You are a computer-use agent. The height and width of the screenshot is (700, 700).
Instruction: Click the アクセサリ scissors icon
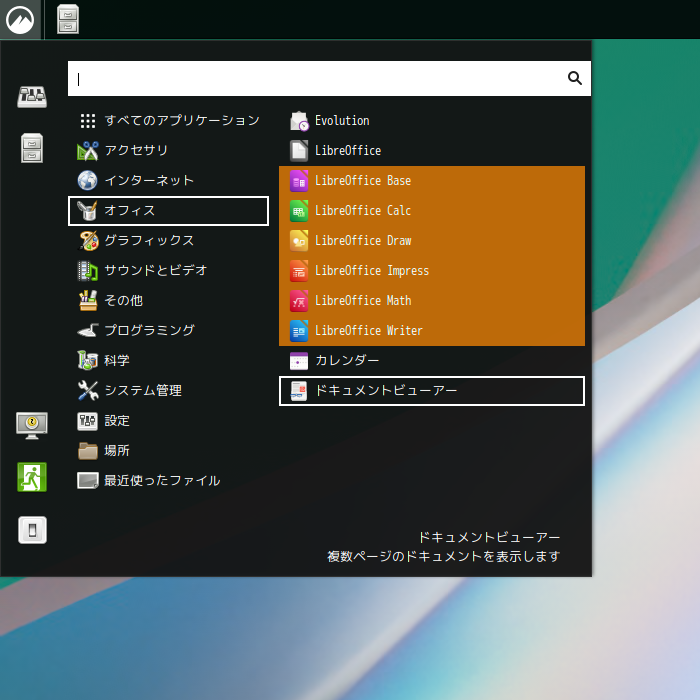tap(88, 150)
